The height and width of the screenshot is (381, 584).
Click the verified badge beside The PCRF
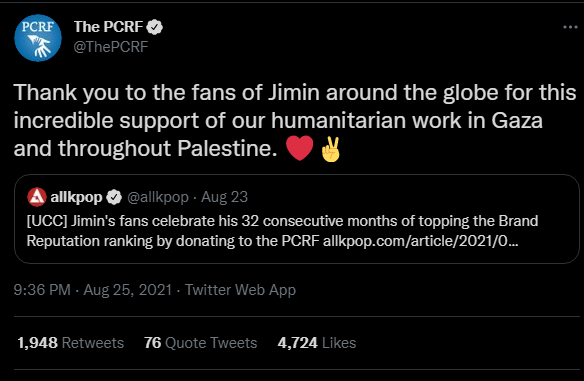pos(154,27)
